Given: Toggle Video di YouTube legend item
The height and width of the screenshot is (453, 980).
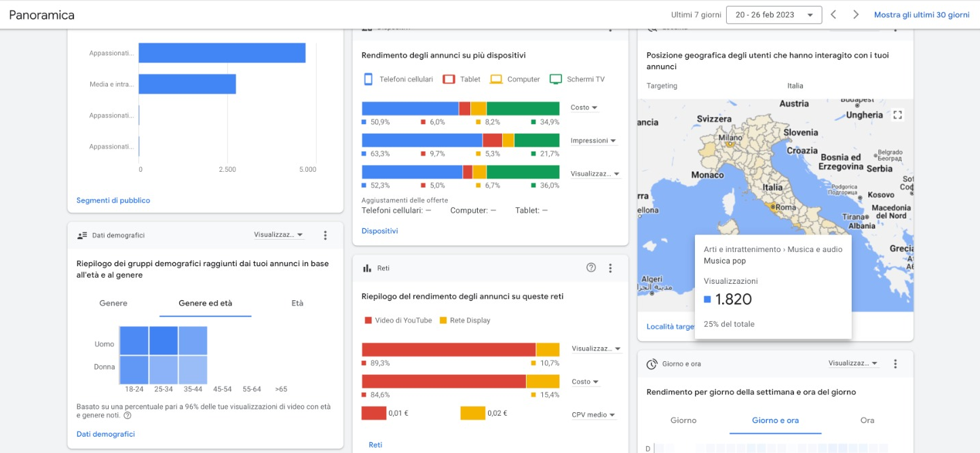Looking at the screenshot, I should click(x=398, y=321).
